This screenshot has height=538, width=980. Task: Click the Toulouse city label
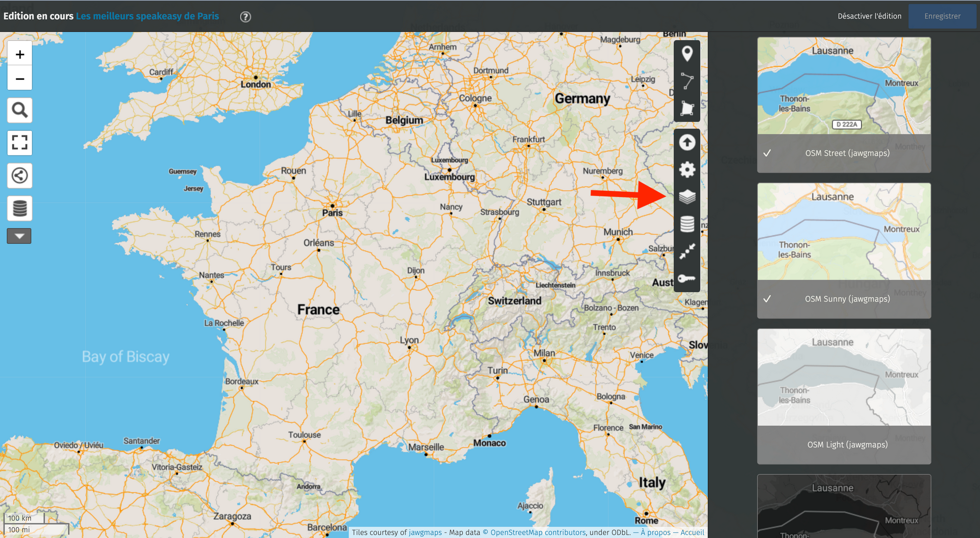(304, 435)
